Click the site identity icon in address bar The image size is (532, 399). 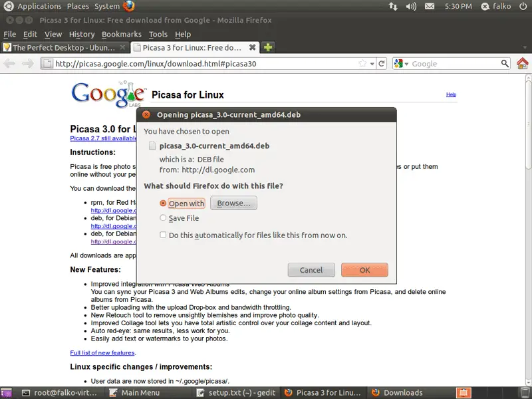pos(47,63)
